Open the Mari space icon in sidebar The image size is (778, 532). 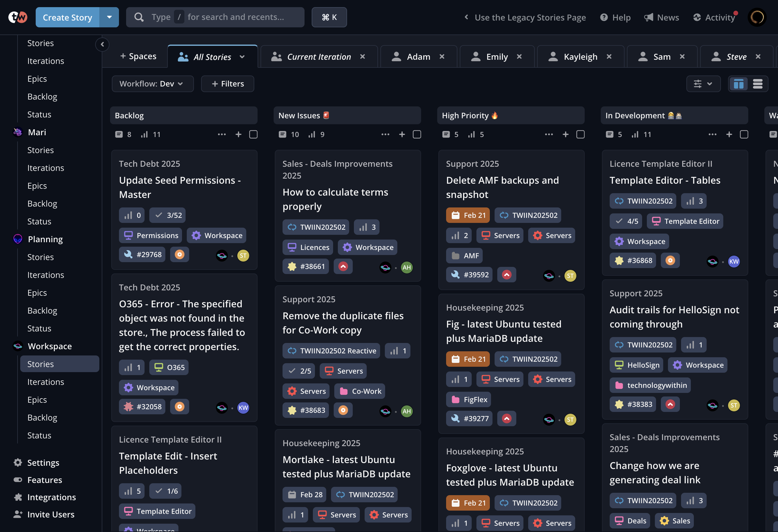[18, 132]
